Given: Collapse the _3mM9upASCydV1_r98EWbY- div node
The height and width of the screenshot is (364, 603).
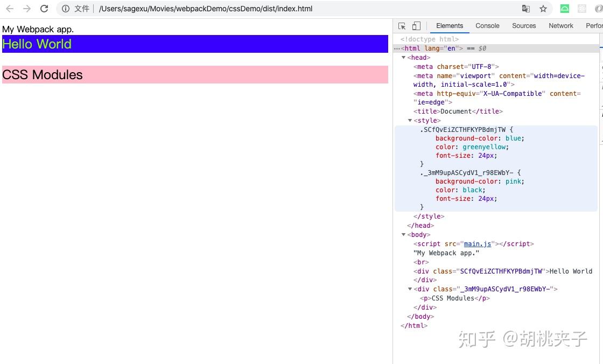Looking at the screenshot, I should [x=410, y=289].
